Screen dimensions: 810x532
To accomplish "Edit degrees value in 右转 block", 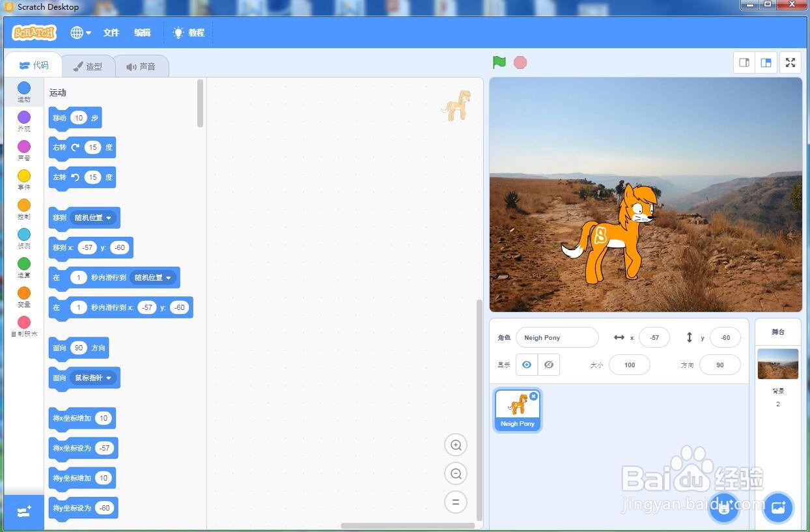I will coord(93,147).
